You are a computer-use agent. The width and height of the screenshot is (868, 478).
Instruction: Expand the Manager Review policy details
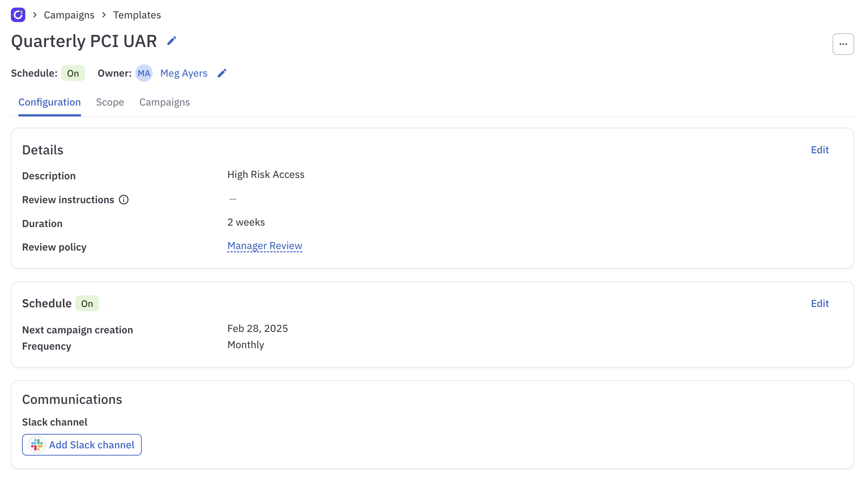(x=264, y=246)
